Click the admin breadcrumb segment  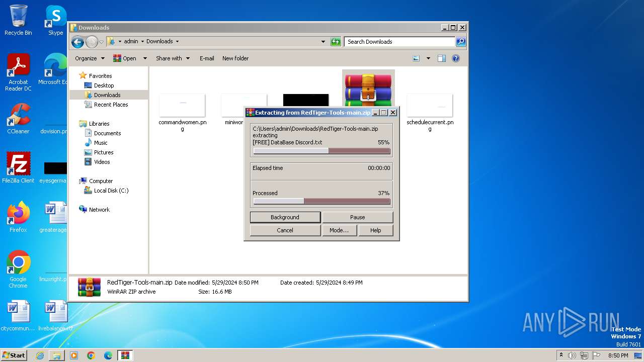tap(131, 42)
